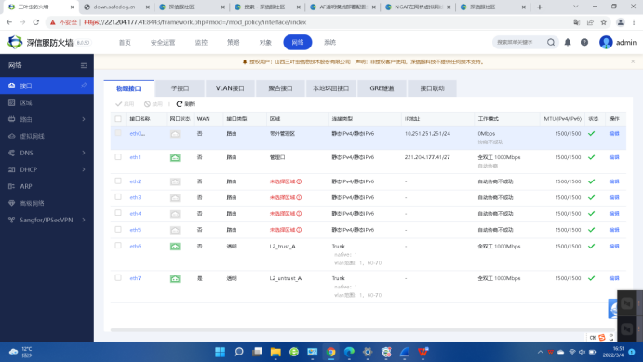Click the notification bell icon
Viewport: 644px width, 362px height.
[568, 42]
